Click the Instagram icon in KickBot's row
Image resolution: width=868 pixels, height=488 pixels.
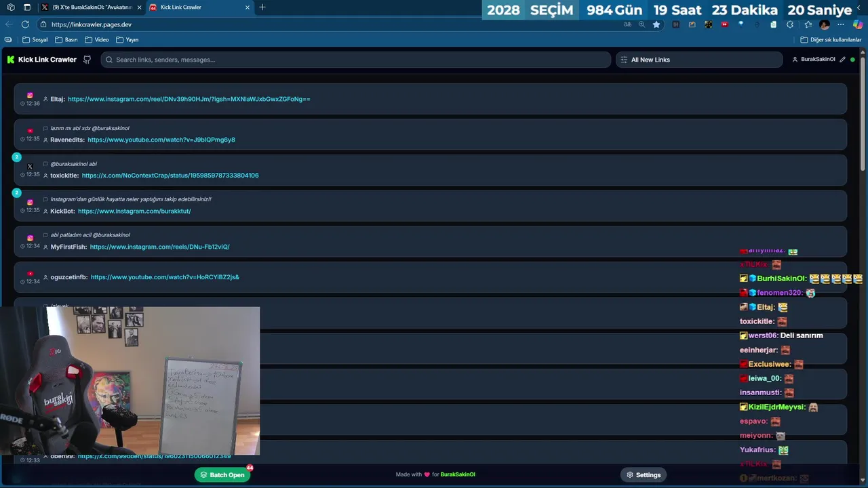pyautogui.click(x=30, y=202)
